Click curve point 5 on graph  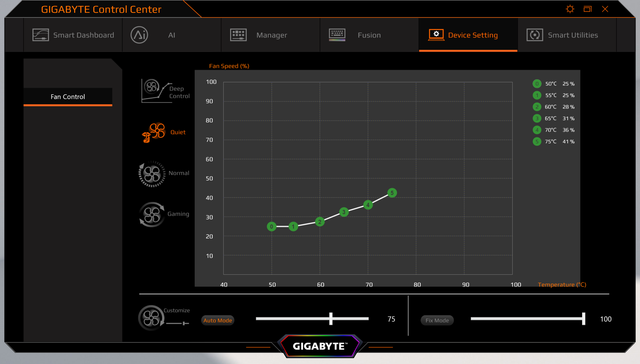coord(392,193)
